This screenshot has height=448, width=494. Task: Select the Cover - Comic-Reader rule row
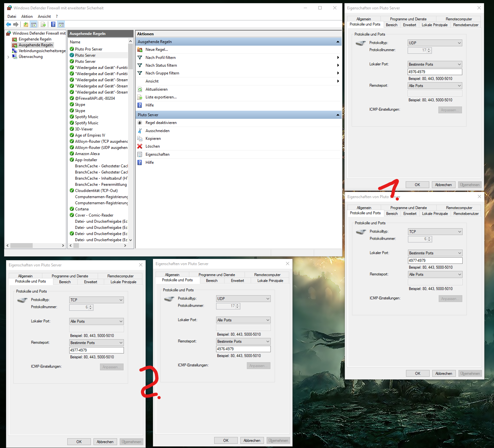pyautogui.click(x=98, y=215)
